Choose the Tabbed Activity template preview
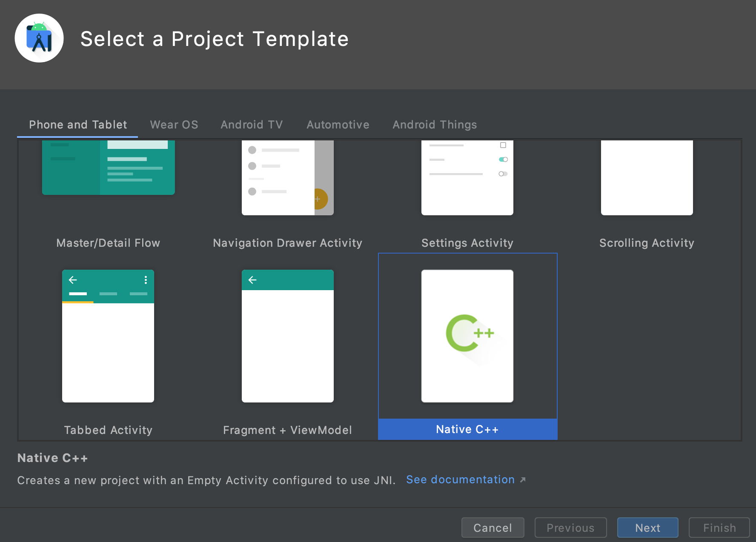This screenshot has height=542, width=756. tap(108, 336)
